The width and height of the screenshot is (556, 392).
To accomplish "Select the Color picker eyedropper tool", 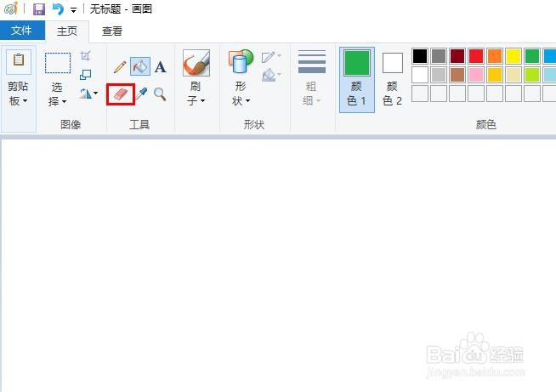I will (x=141, y=94).
